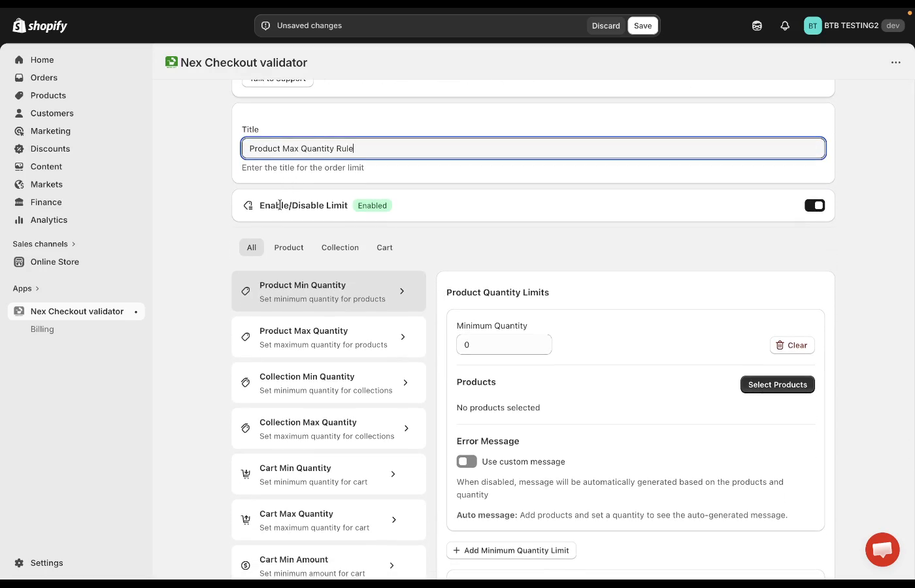Save the unsaved changes
The height and width of the screenshot is (588, 915).
(x=642, y=25)
